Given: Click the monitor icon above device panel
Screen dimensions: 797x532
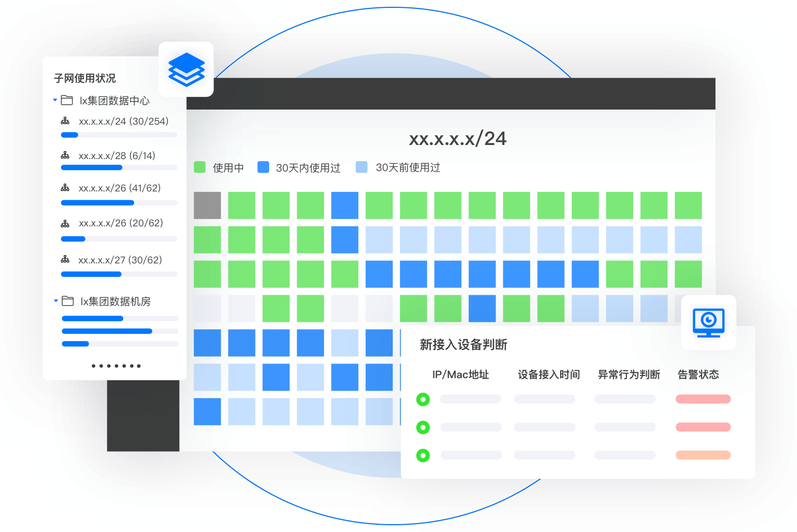Looking at the screenshot, I should [708, 322].
